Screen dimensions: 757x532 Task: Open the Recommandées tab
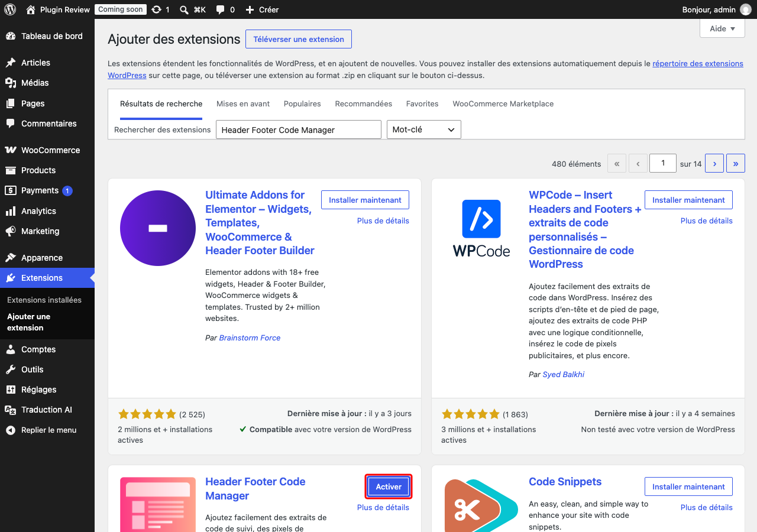point(364,104)
